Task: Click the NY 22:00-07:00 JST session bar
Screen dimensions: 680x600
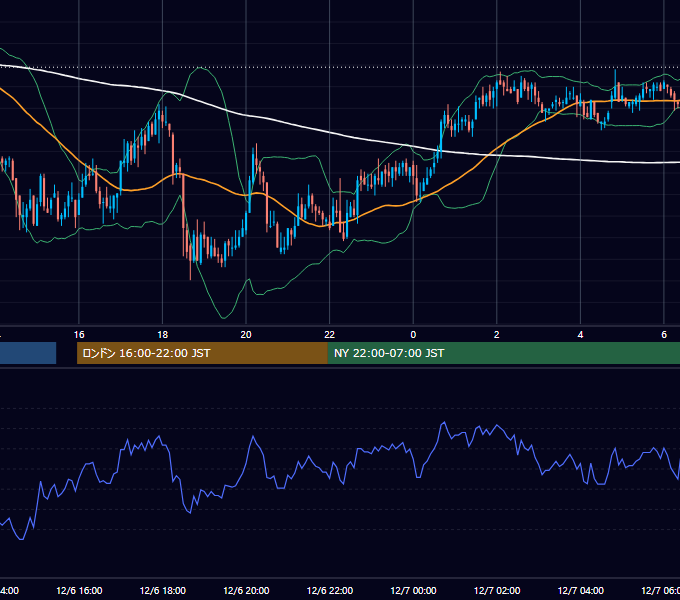Action: tap(503, 353)
